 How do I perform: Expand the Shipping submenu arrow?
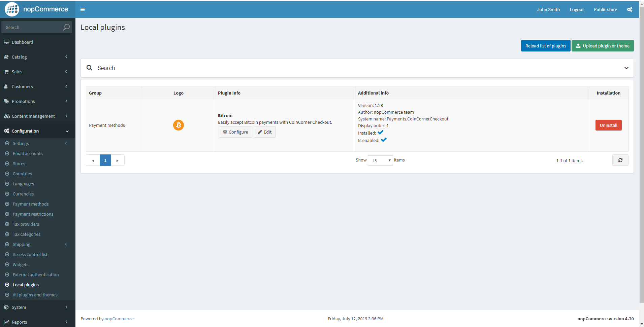[x=66, y=244]
